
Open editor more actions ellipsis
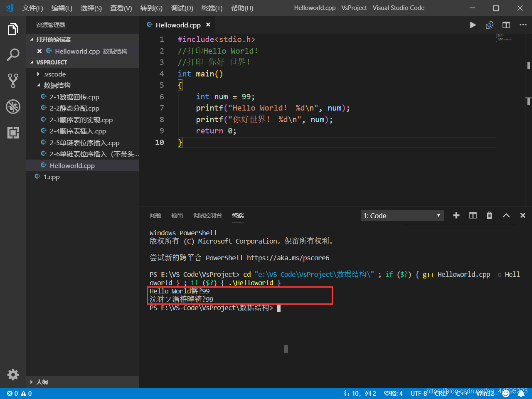[x=523, y=25]
